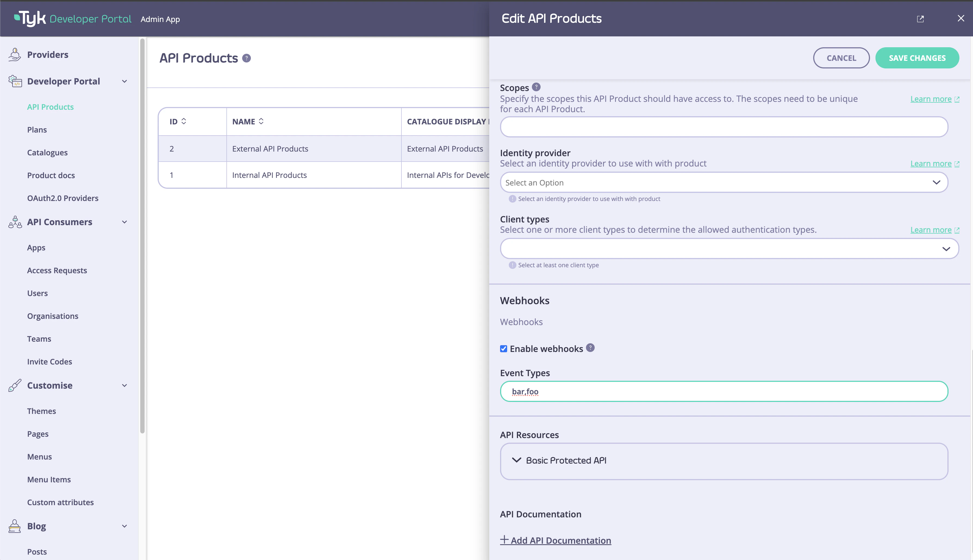This screenshot has width=973, height=560.
Task: Click the SAVE CHANGES button
Action: (917, 58)
